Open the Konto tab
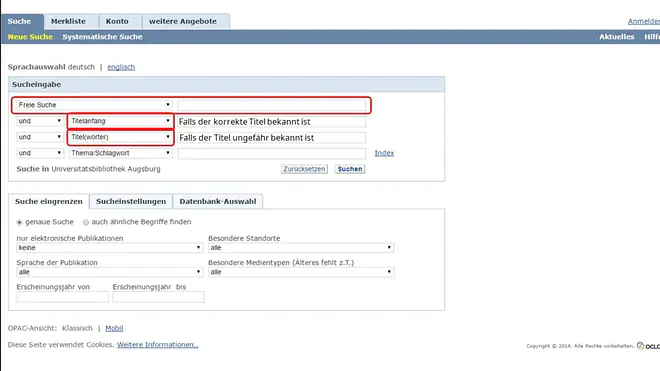This screenshot has height=371, width=660. (120, 21)
